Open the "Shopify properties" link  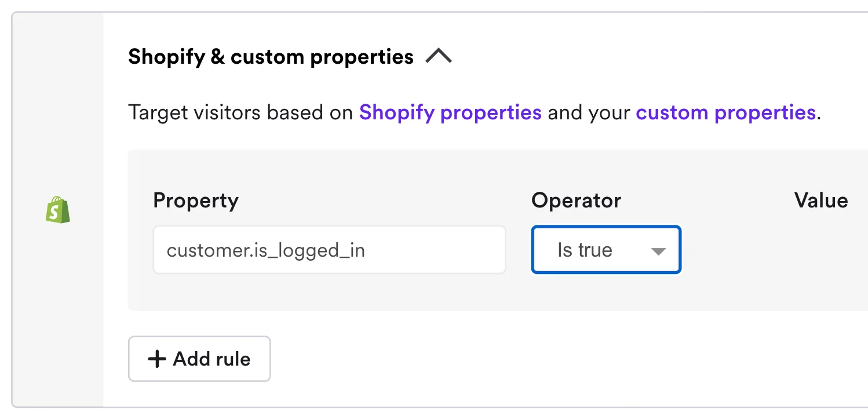click(450, 112)
